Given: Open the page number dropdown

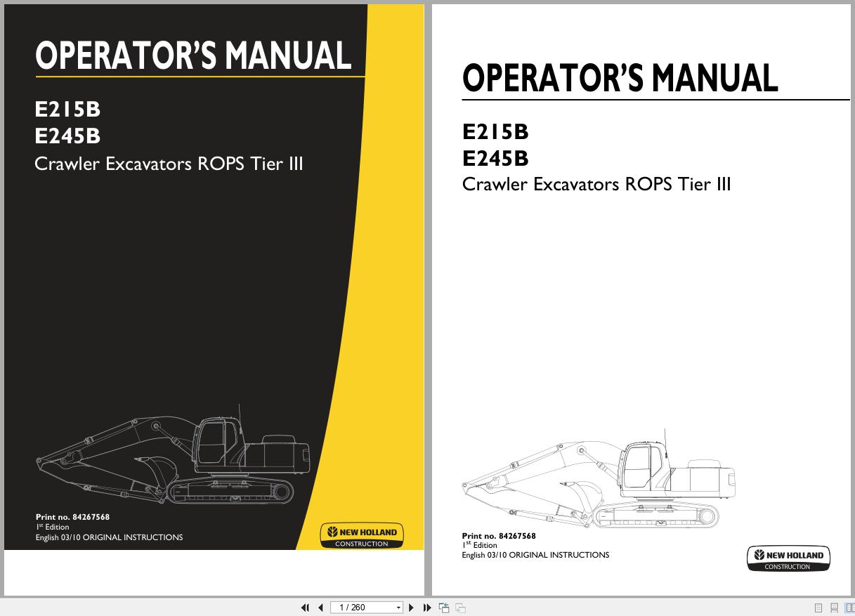Looking at the screenshot, I should coord(398,607).
